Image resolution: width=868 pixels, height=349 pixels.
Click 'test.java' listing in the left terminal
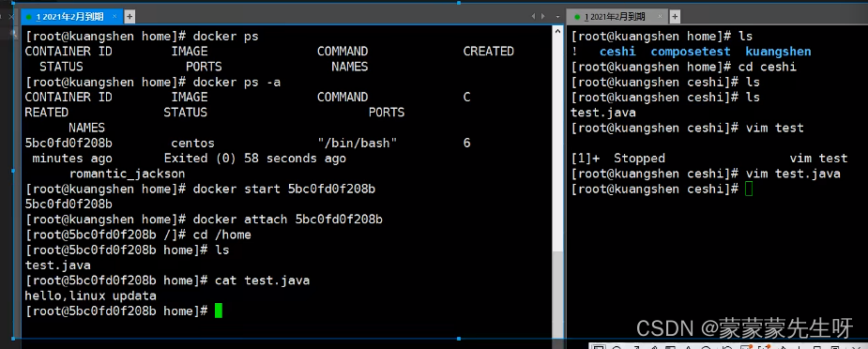pos(57,266)
